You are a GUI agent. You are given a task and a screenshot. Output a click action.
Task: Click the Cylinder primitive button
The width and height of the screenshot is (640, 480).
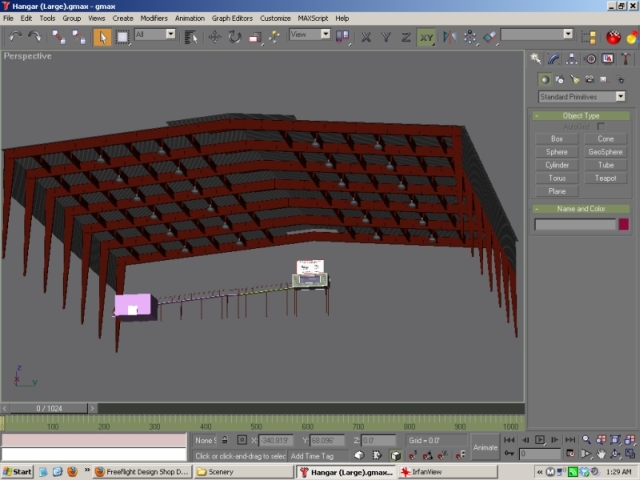(557, 165)
